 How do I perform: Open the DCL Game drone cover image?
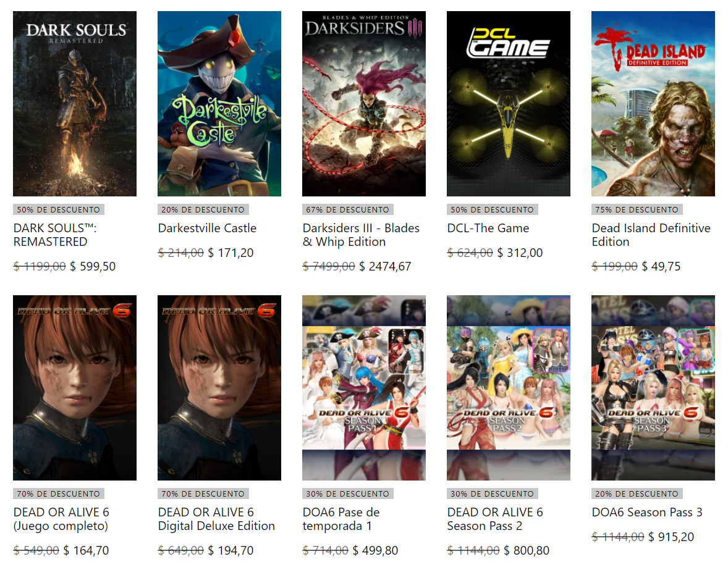(x=509, y=104)
